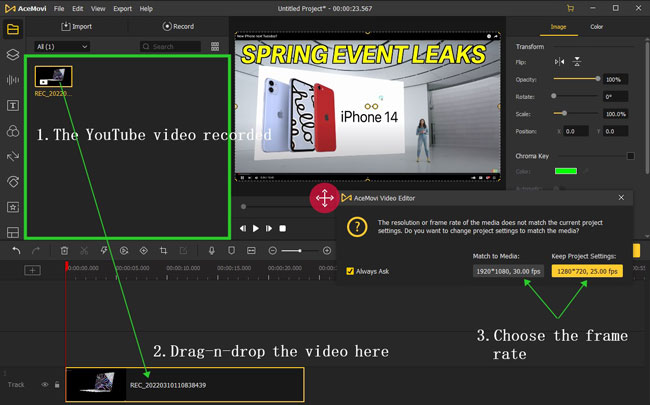Open the shopping cart icon
650x405 pixels.
pos(571,8)
